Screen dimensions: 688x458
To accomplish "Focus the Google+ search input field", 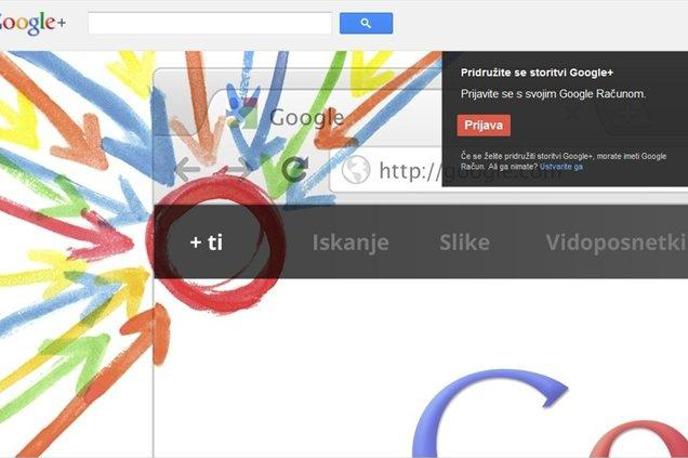I will coord(210,23).
